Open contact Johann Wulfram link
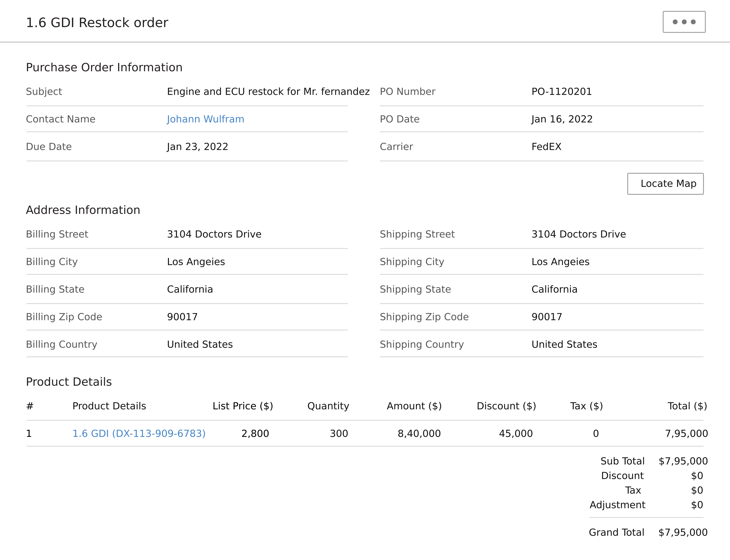Viewport: 730px width, 560px height. pyautogui.click(x=206, y=119)
